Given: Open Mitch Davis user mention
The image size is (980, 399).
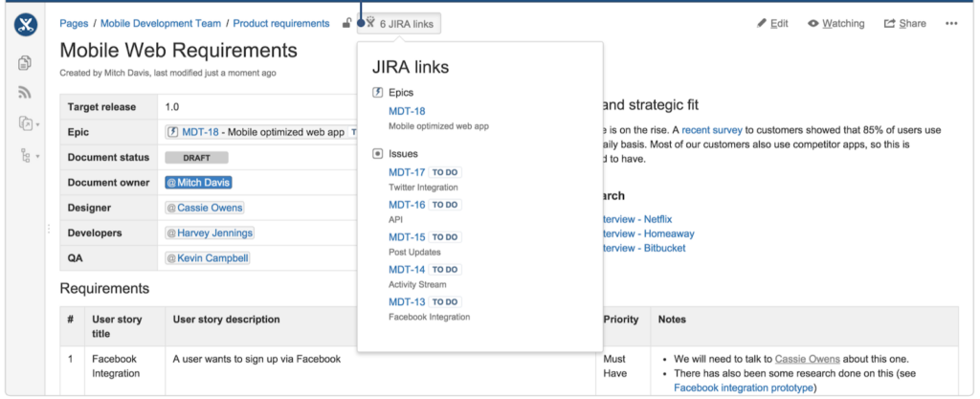Looking at the screenshot, I should 199,183.
